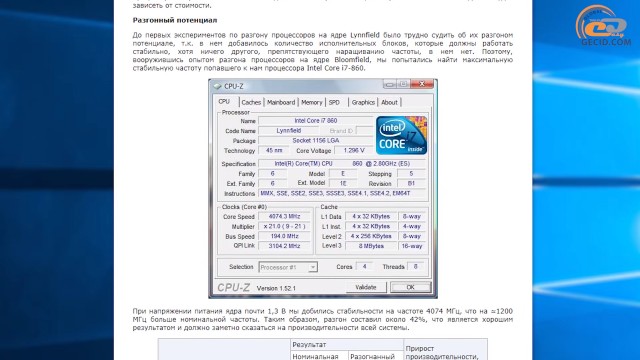Click the Ext. Model value '1E'
640x360 pixels.
pos(343,184)
